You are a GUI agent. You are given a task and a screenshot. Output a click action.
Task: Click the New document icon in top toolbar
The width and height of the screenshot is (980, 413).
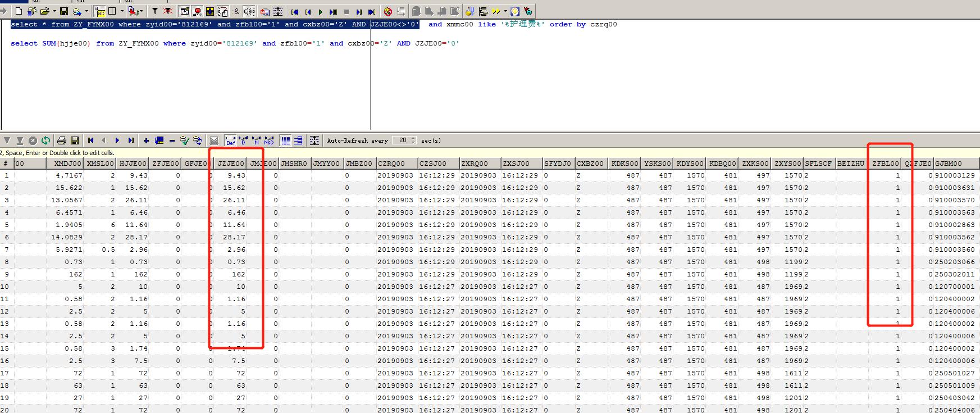pyautogui.click(x=19, y=11)
